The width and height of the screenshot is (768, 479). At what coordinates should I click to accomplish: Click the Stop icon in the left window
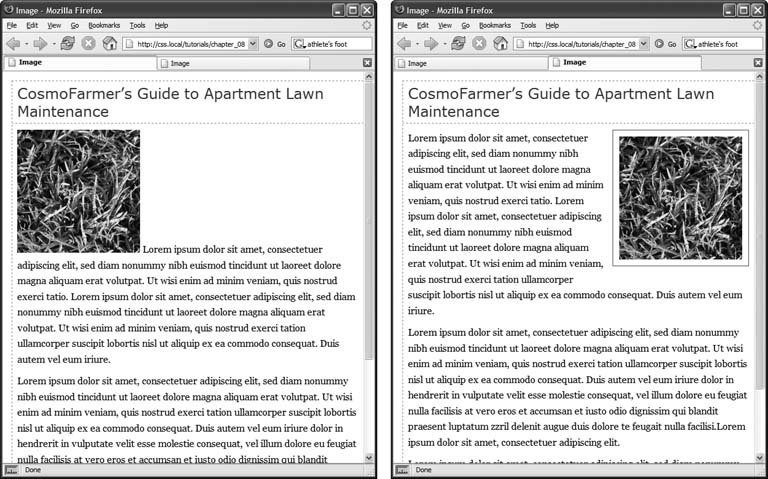pos(88,44)
